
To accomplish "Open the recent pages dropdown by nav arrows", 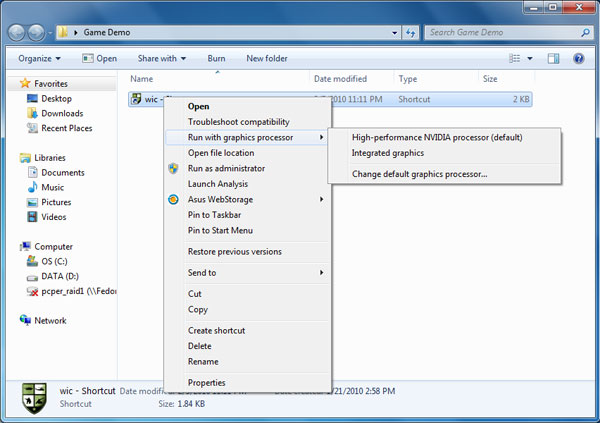I will coord(50,33).
